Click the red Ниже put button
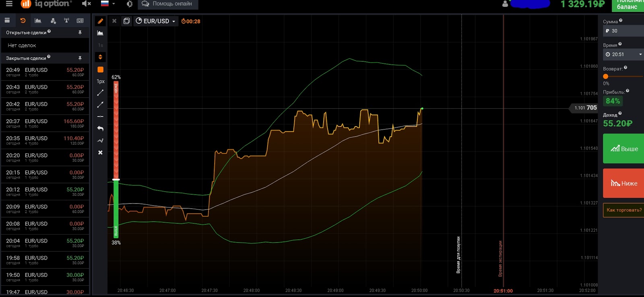 click(623, 183)
